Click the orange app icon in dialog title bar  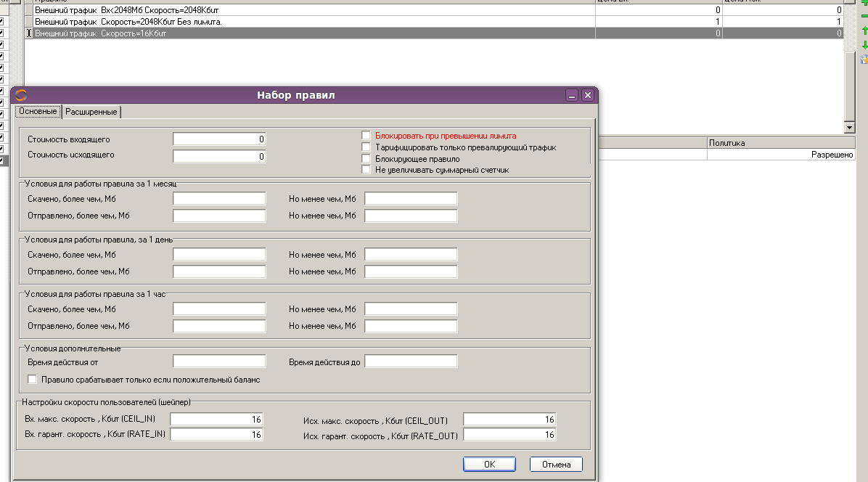pyautogui.click(x=21, y=95)
